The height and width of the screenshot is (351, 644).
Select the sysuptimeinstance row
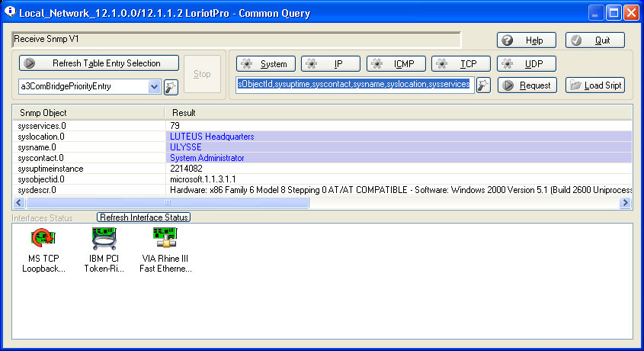(322, 169)
